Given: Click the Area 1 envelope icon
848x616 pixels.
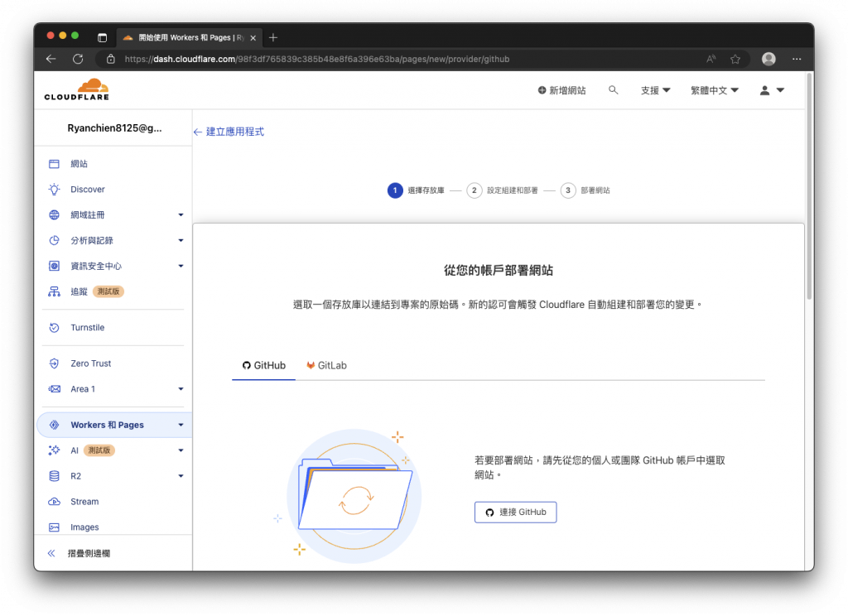Looking at the screenshot, I should pyautogui.click(x=54, y=389).
